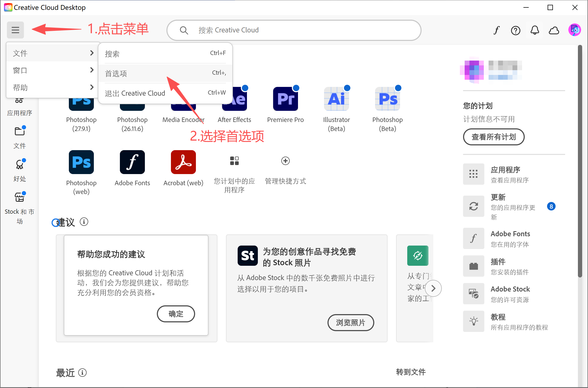Image resolution: width=588 pixels, height=388 pixels.
Task: Expand the 窗口 submenu
Action: coord(53,70)
